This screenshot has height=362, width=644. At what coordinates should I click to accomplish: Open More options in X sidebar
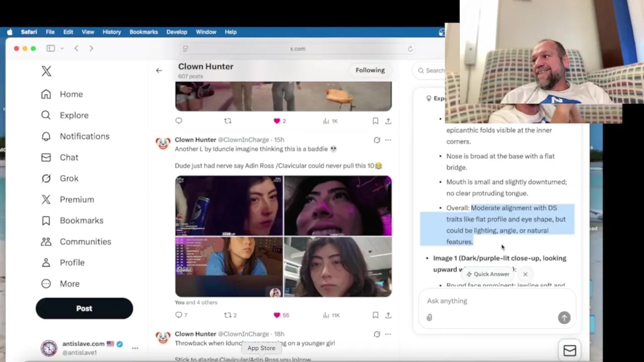click(60, 284)
